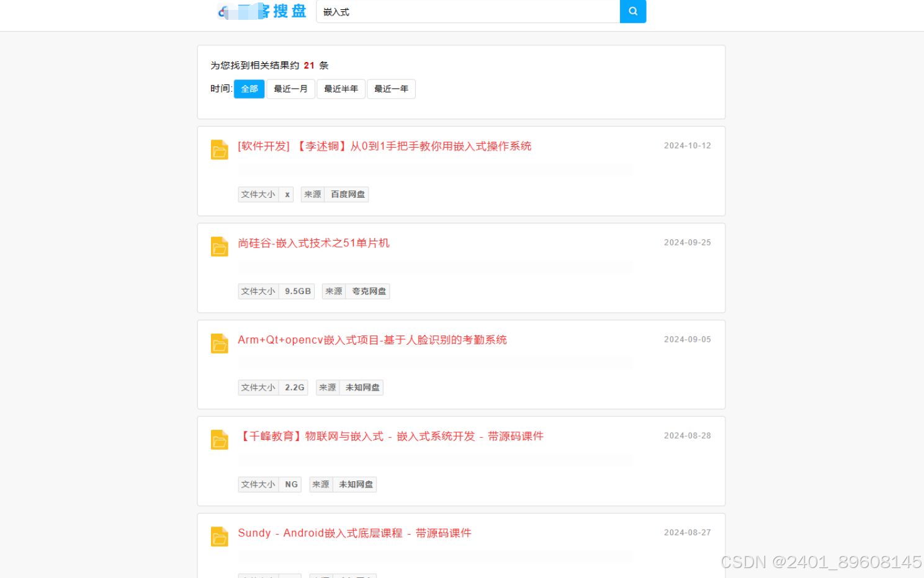
Task: Click the 夸克网盘 source label
Action: (369, 291)
